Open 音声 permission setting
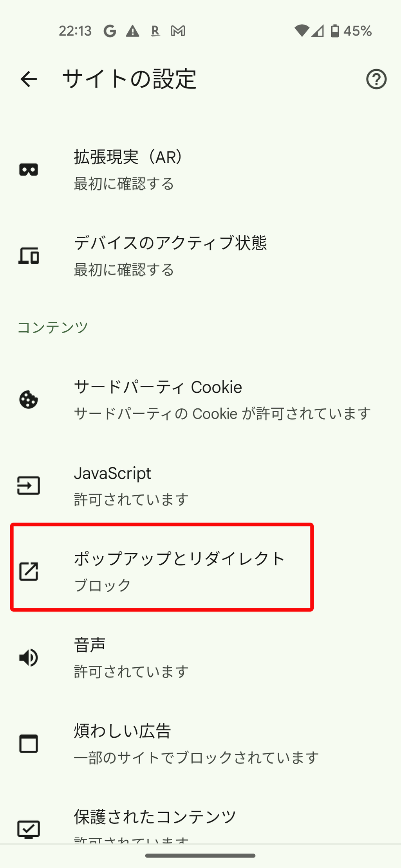The width and height of the screenshot is (401, 868). (x=200, y=658)
